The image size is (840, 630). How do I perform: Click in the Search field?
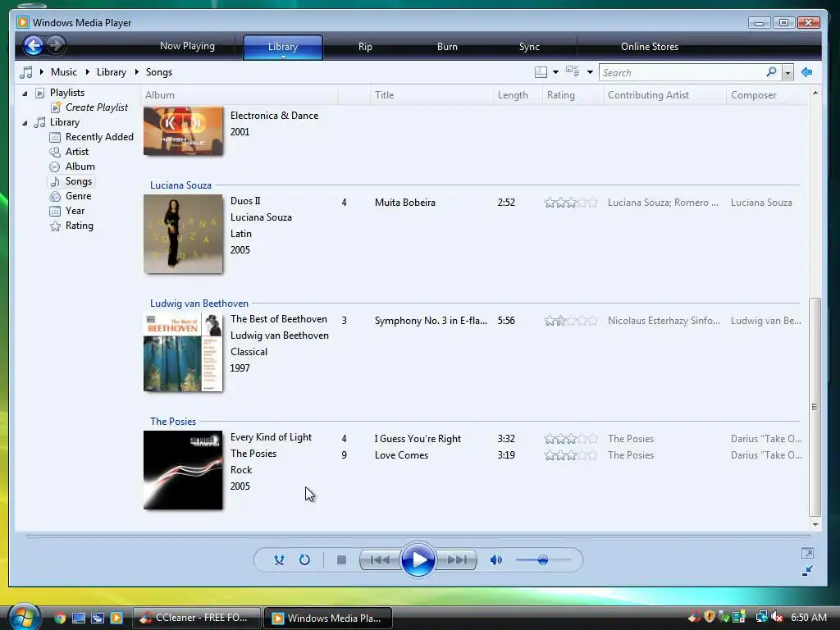[x=682, y=72]
